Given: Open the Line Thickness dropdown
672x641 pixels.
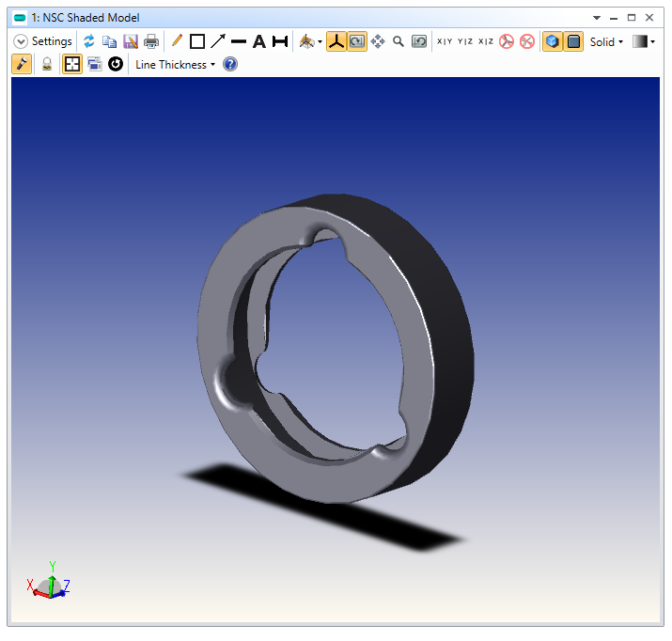Looking at the screenshot, I should pyautogui.click(x=175, y=65).
